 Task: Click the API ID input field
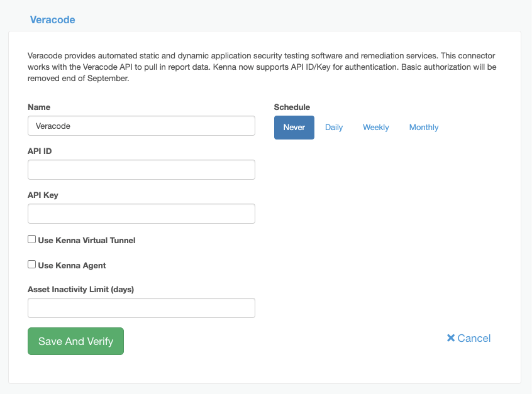click(x=141, y=170)
